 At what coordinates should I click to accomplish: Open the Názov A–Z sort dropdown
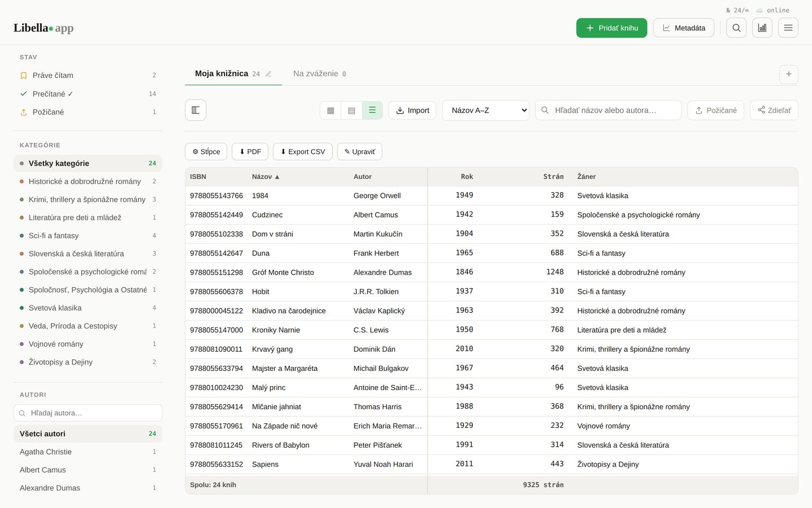tap(485, 110)
